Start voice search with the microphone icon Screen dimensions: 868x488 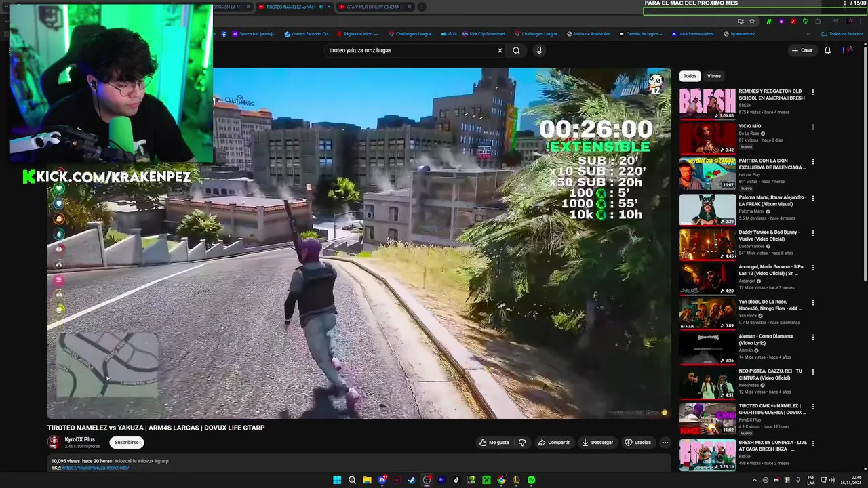point(539,50)
